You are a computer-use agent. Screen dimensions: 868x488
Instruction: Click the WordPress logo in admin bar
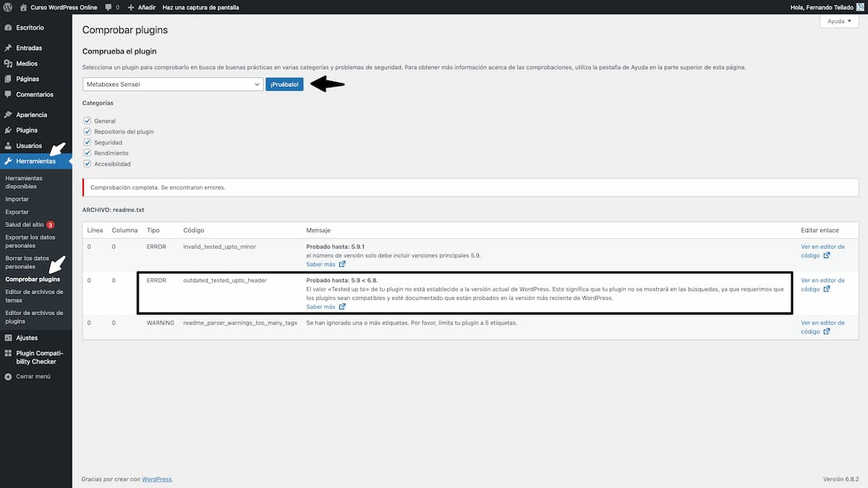click(x=8, y=7)
